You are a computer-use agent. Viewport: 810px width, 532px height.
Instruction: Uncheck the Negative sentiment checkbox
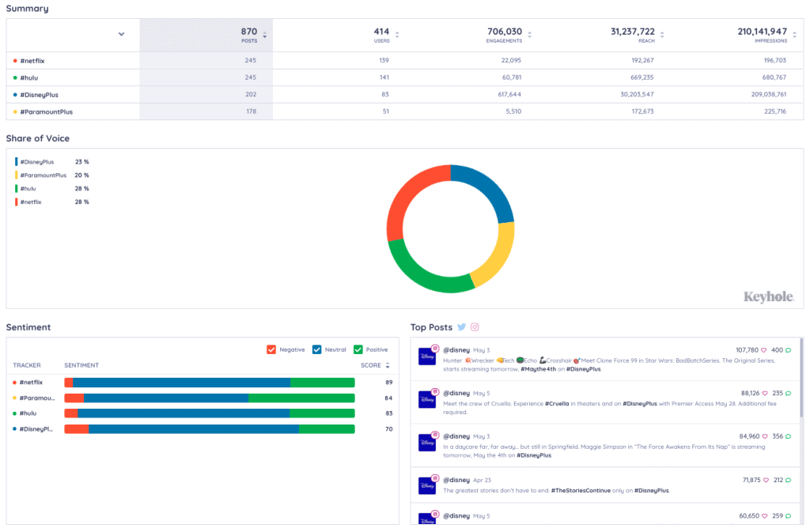[271, 350]
